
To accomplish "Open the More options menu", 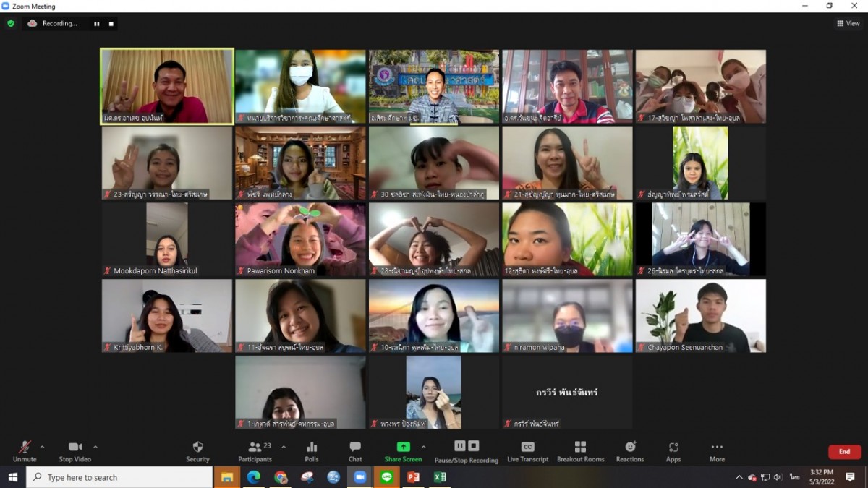I will tap(717, 451).
